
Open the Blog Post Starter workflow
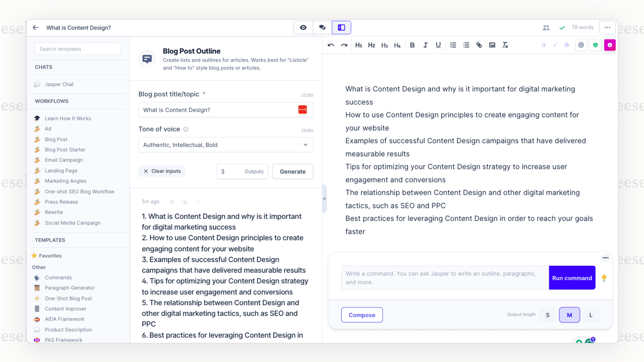(65, 150)
